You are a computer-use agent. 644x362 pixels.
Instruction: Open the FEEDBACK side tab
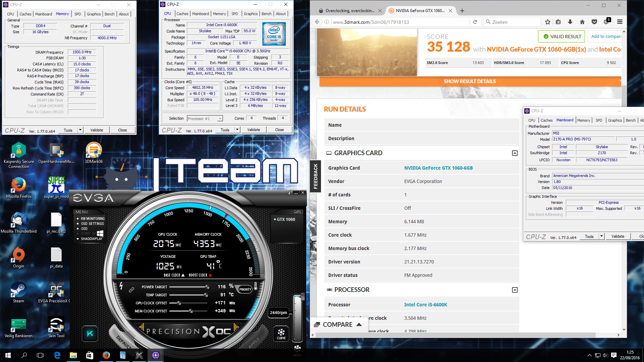coord(315,176)
